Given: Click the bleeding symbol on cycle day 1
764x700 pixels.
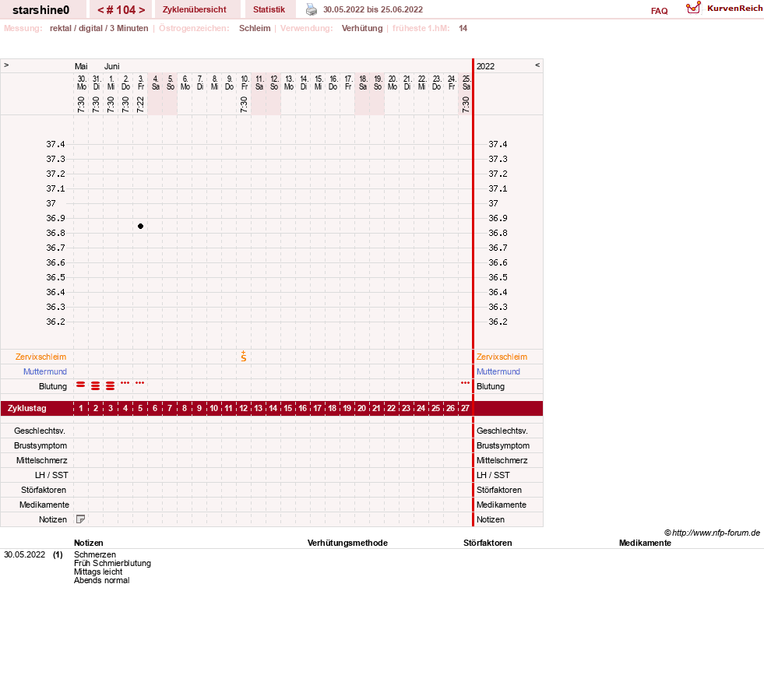Looking at the screenshot, I should (x=81, y=385).
